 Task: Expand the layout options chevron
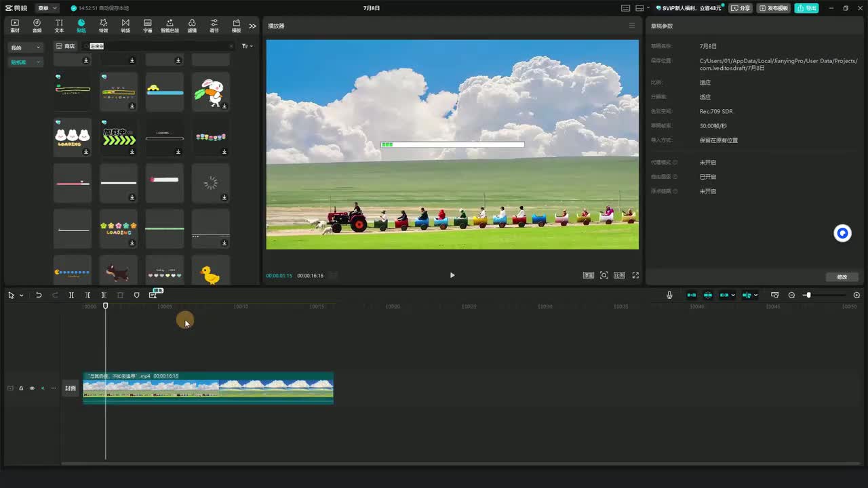tap(648, 8)
